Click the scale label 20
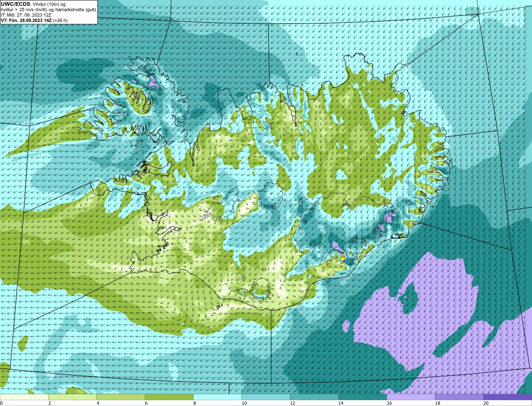 486,403
